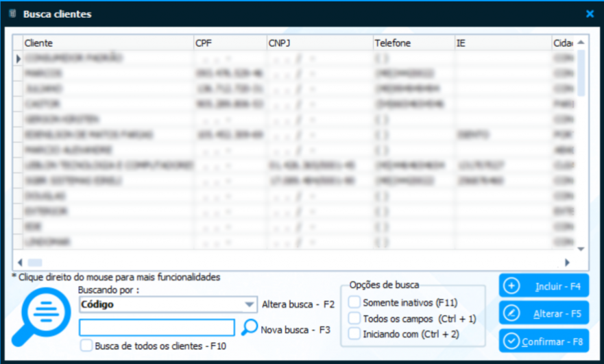The height and width of the screenshot is (364, 604).
Task: Click the CNPJ column header
Action: [318, 43]
